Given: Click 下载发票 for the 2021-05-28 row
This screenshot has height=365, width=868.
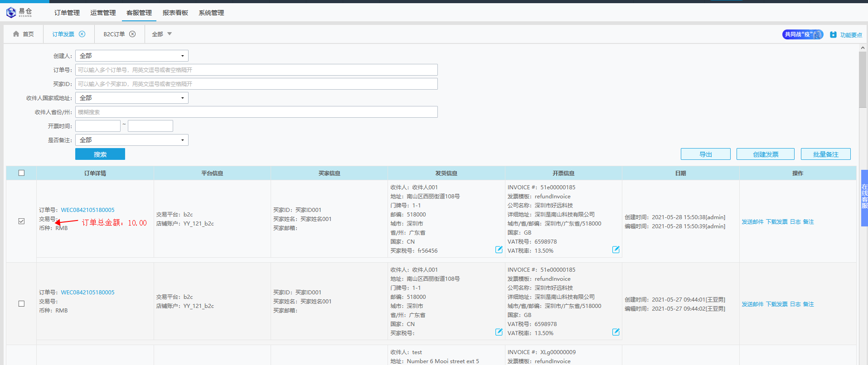Looking at the screenshot, I should [x=777, y=222].
